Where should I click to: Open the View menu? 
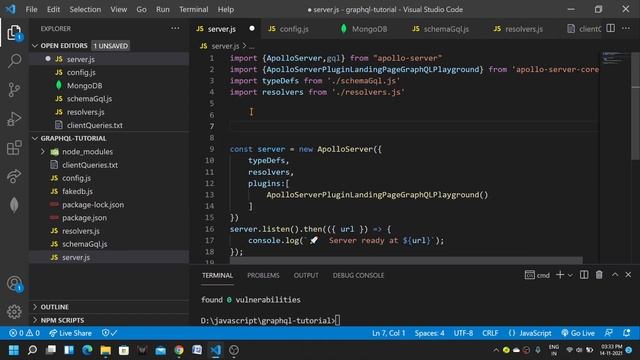pyautogui.click(x=118, y=9)
